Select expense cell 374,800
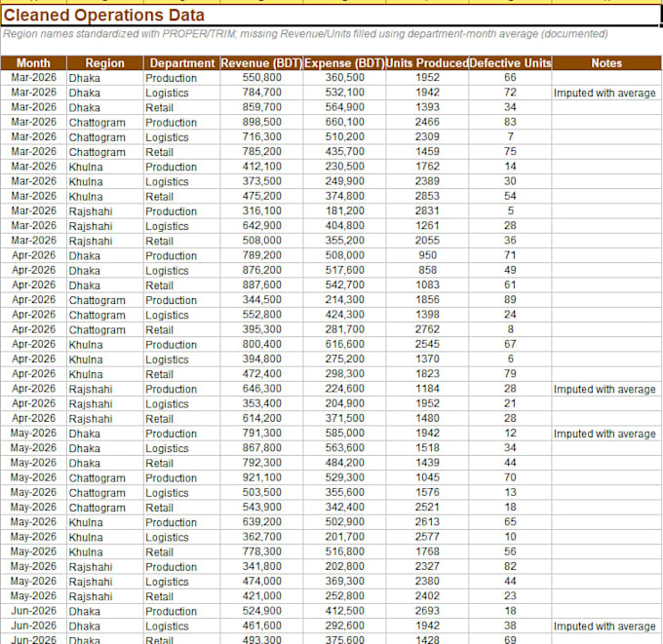 click(x=344, y=196)
